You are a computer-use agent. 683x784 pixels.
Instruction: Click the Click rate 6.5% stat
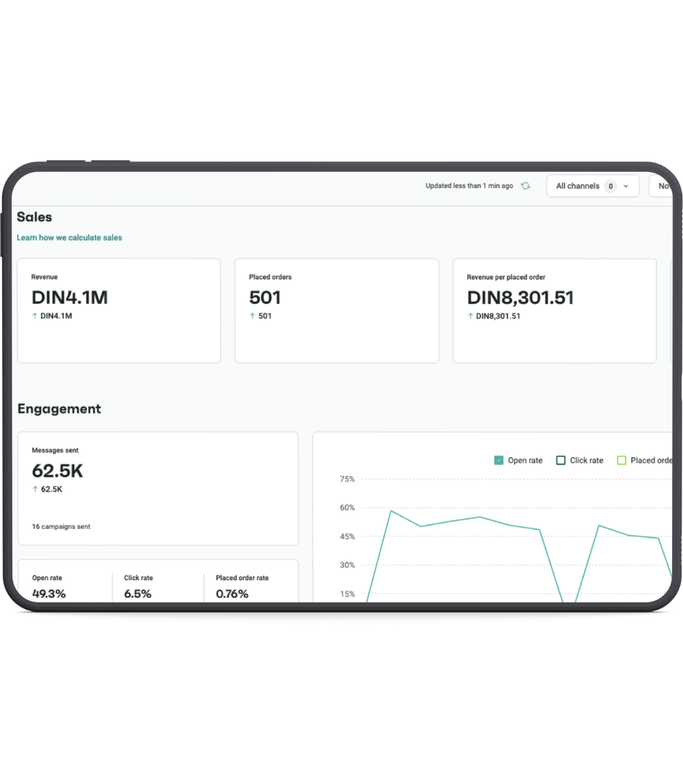(x=137, y=593)
